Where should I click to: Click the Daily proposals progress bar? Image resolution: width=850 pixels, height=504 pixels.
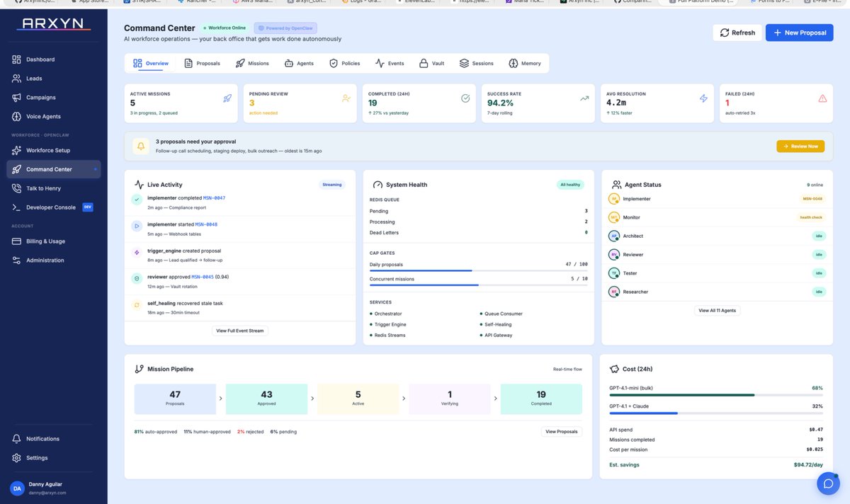pos(479,270)
